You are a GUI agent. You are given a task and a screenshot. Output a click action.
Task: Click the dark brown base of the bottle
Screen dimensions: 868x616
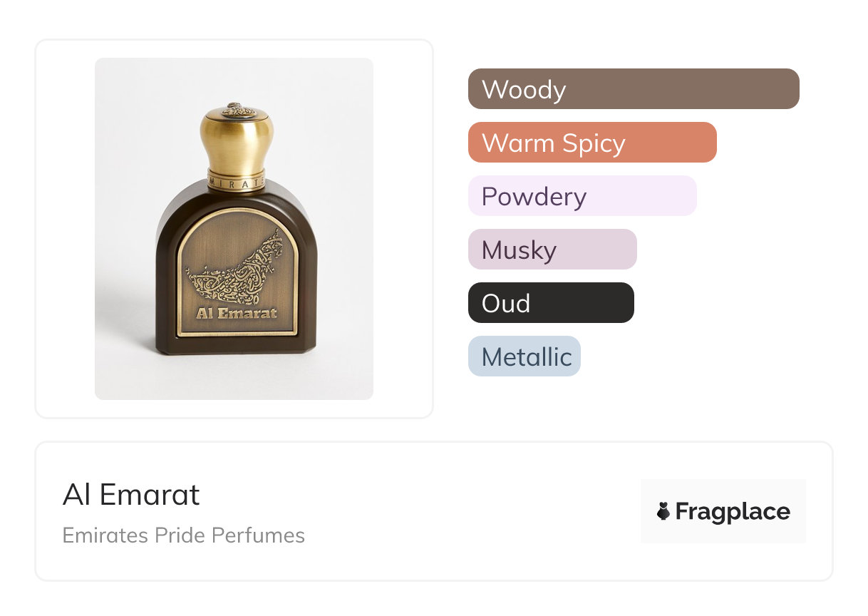236,346
